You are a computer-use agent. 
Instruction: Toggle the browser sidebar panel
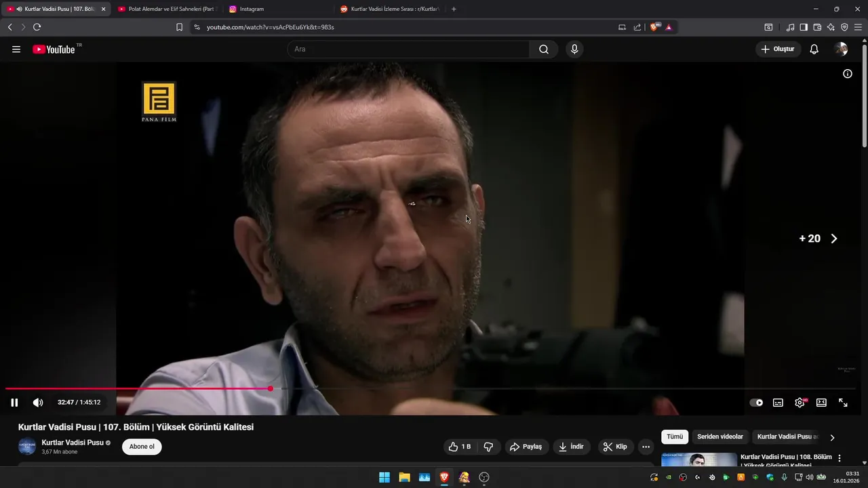click(804, 27)
